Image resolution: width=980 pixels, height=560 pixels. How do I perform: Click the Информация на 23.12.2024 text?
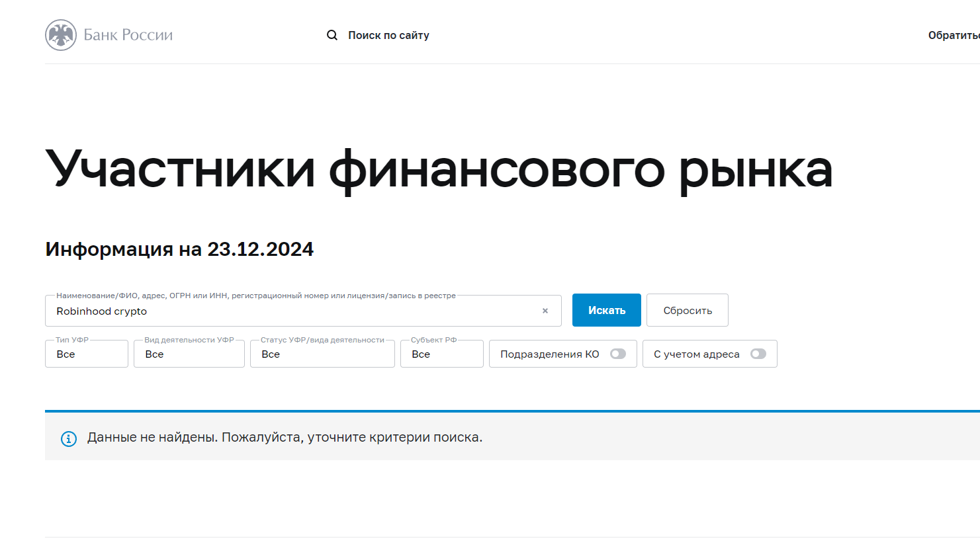pos(179,249)
